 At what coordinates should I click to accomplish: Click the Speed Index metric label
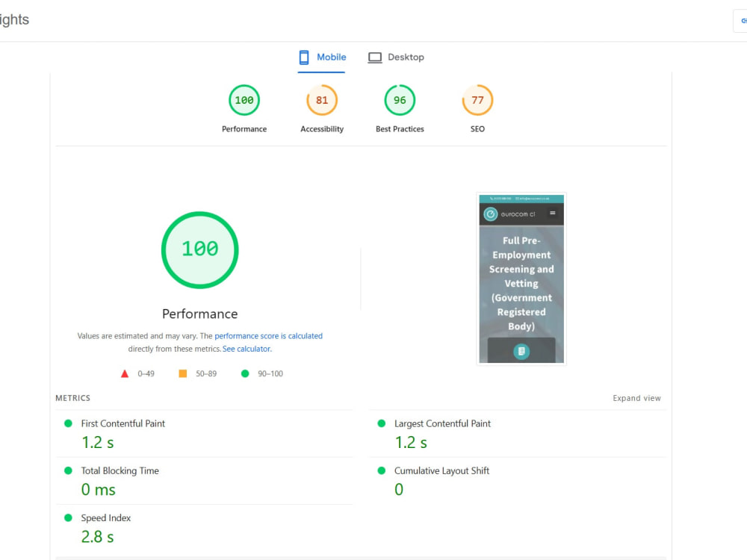pos(106,517)
